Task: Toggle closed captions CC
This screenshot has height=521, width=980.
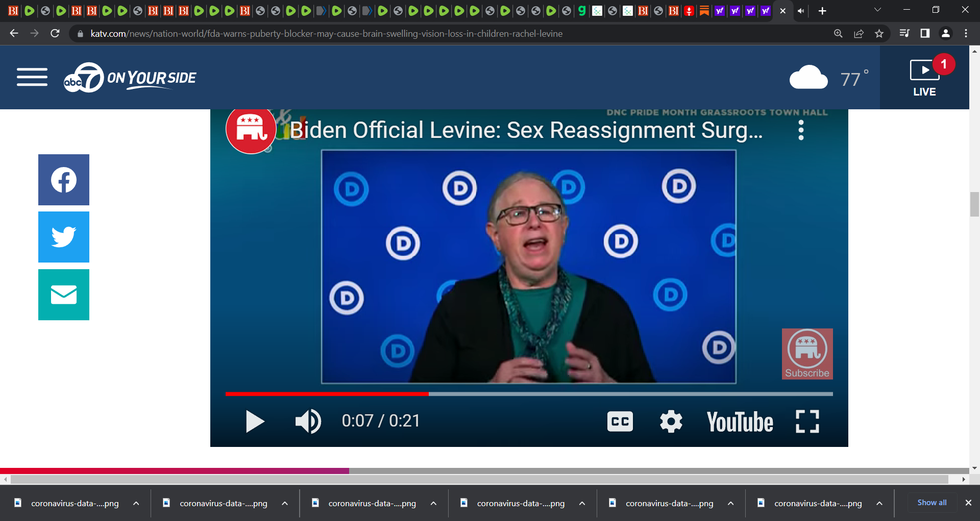Action: [620, 421]
